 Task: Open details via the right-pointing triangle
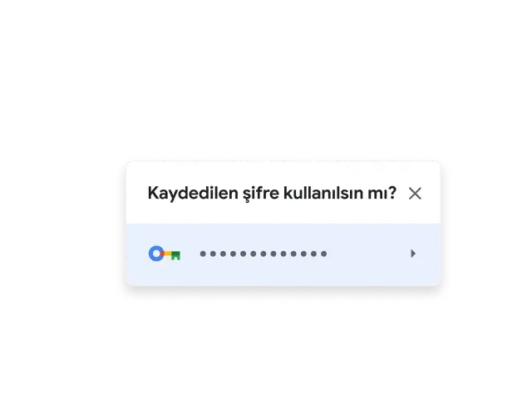[413, 254]
